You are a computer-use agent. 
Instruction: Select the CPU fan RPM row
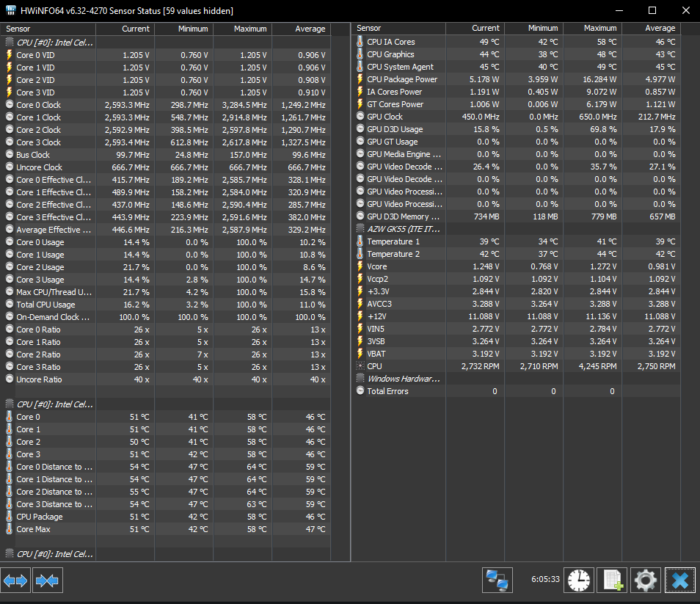(374, 365)
